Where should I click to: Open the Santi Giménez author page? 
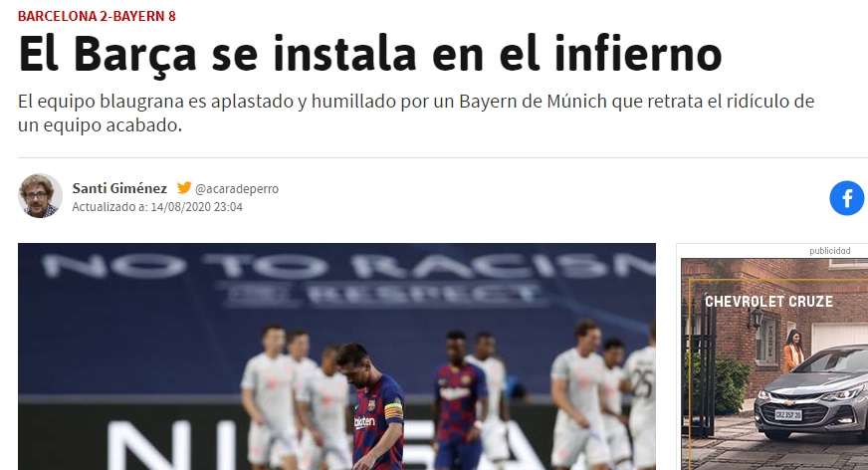[119, 188]
